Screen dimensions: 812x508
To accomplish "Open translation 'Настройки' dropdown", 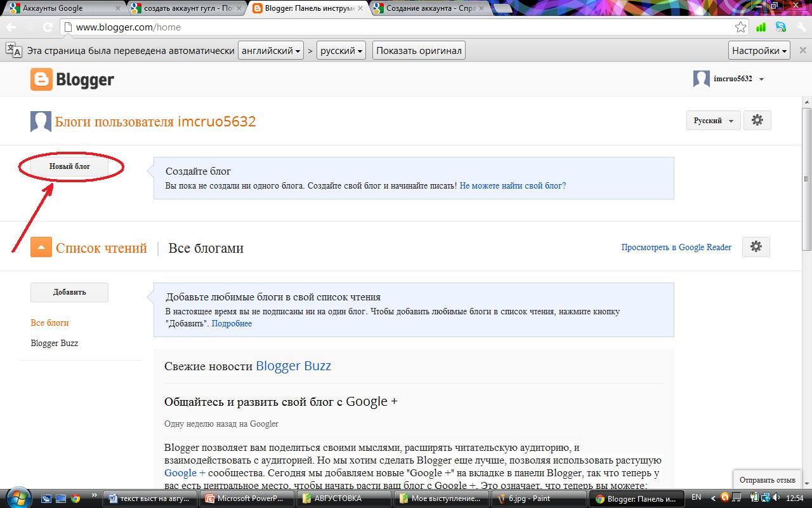I will (x=759, y=50).
